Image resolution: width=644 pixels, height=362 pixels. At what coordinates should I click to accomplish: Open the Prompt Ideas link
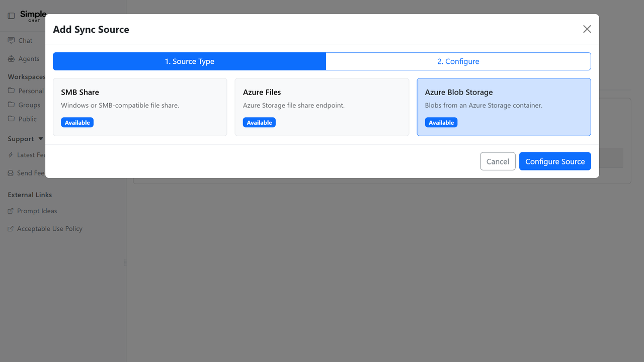coord(37,211)
